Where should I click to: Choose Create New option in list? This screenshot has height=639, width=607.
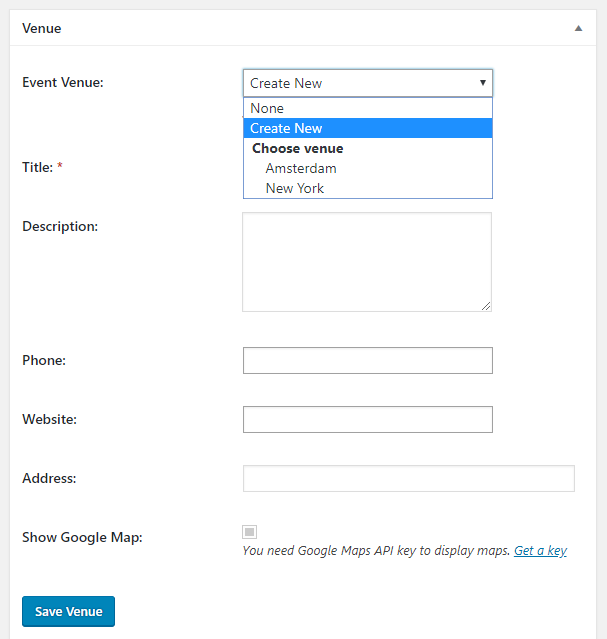pyautogui.click(x=368, y=128)
